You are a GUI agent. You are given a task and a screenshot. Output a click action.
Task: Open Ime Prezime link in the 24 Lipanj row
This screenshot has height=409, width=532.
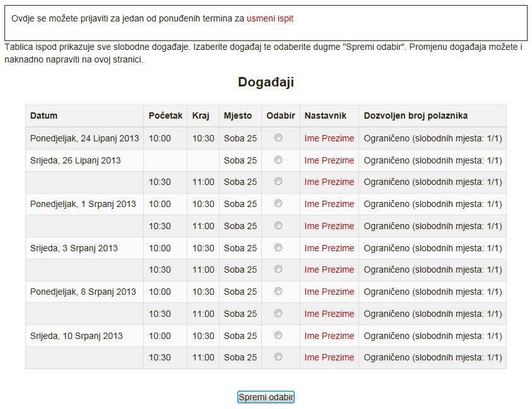pyautogui.click(x=329, y=138)
